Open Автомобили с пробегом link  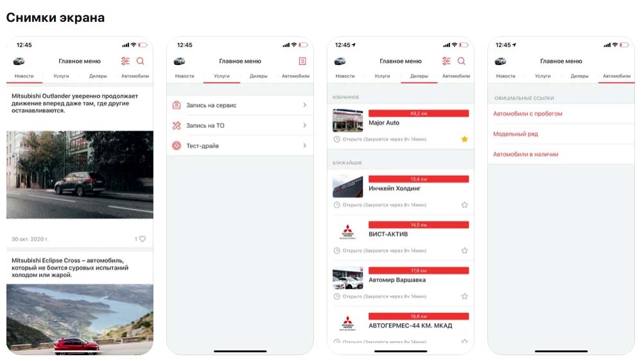coord(528,114)
